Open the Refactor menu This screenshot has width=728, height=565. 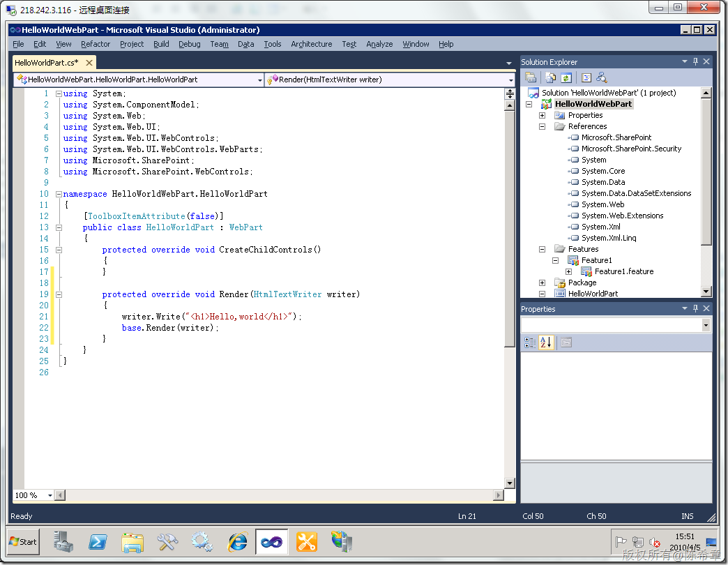(x=96, y=44)
